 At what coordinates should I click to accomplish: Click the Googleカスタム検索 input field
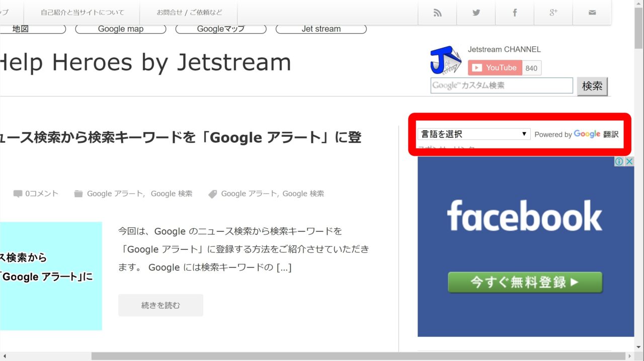[502, 85]
